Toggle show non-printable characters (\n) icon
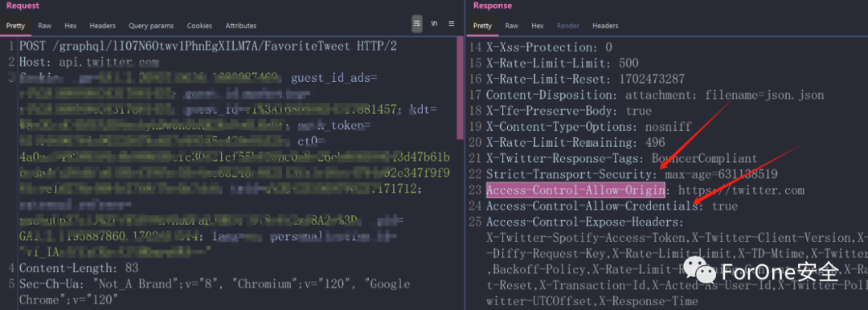Image resolution: width=868 pixels, height=310 pixels. click(x=434, y=24)
